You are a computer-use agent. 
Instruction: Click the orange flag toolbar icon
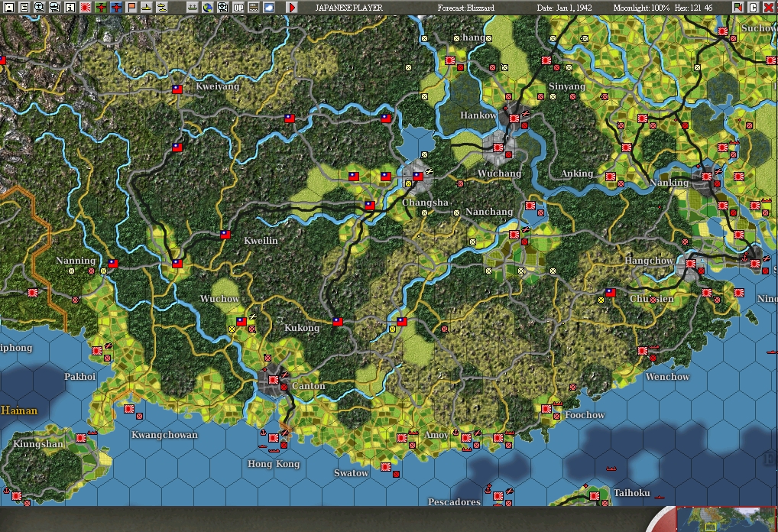click(x=131, y=8)
